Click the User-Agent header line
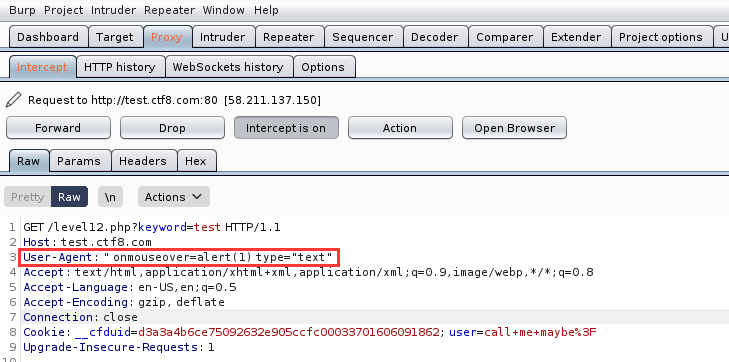Screen dimensions: 729x362 (179, 257)
